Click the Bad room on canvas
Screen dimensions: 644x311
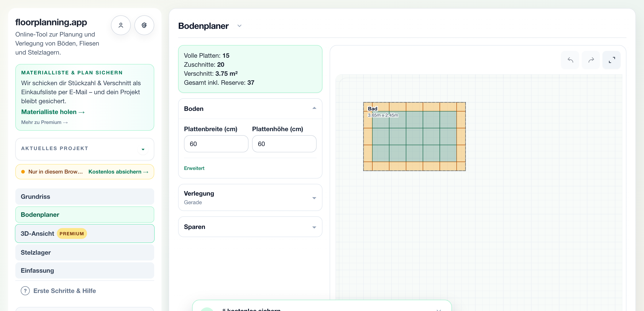[414, 137]
